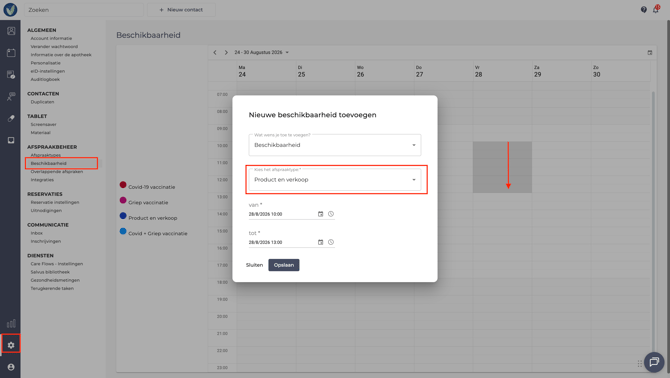Open 'Integraties' under Afspraakbeheer
The image size is (670, 378).
[x=42, y=180]
